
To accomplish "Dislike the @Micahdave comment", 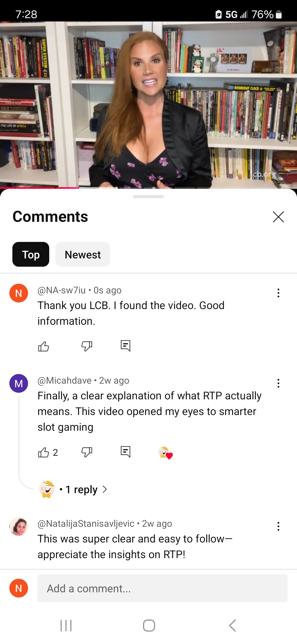I will (x=87, y=452).
